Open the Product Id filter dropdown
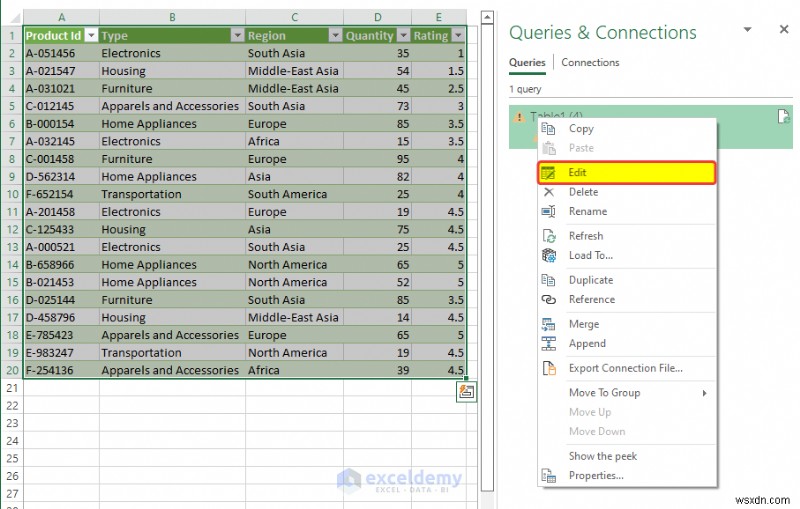The image size is (800, 509). 91,35
